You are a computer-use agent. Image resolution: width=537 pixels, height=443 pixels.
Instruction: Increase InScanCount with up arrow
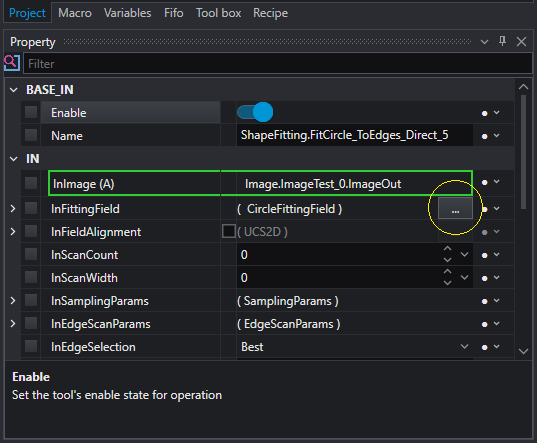click(447, 249)
